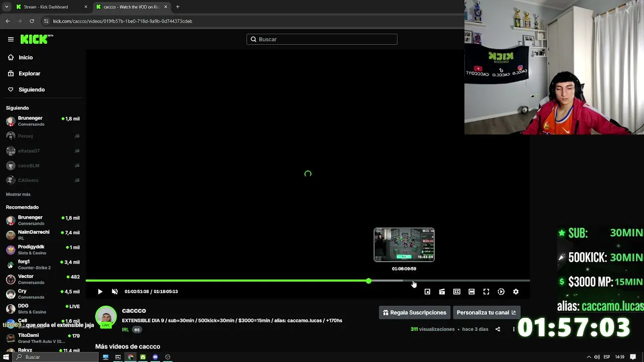Open a new browser tab
Image resolution: width=644 pixels, height=362 pixels.
click(178, 7)
